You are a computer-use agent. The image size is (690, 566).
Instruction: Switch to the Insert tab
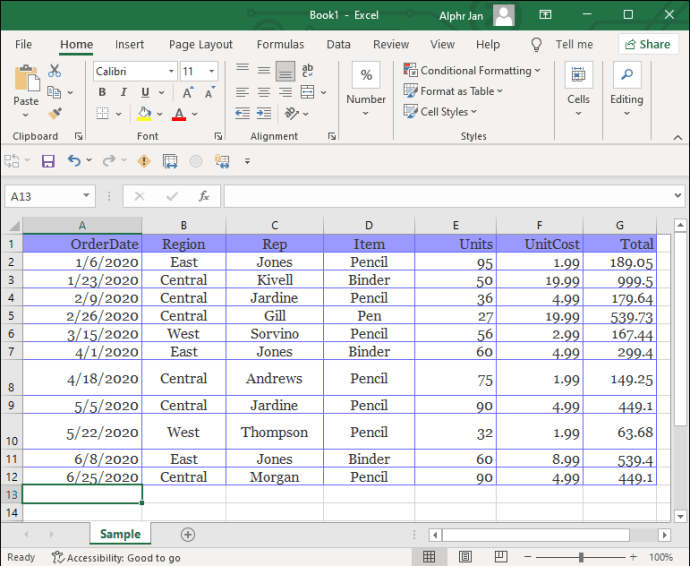coord(129,44)
